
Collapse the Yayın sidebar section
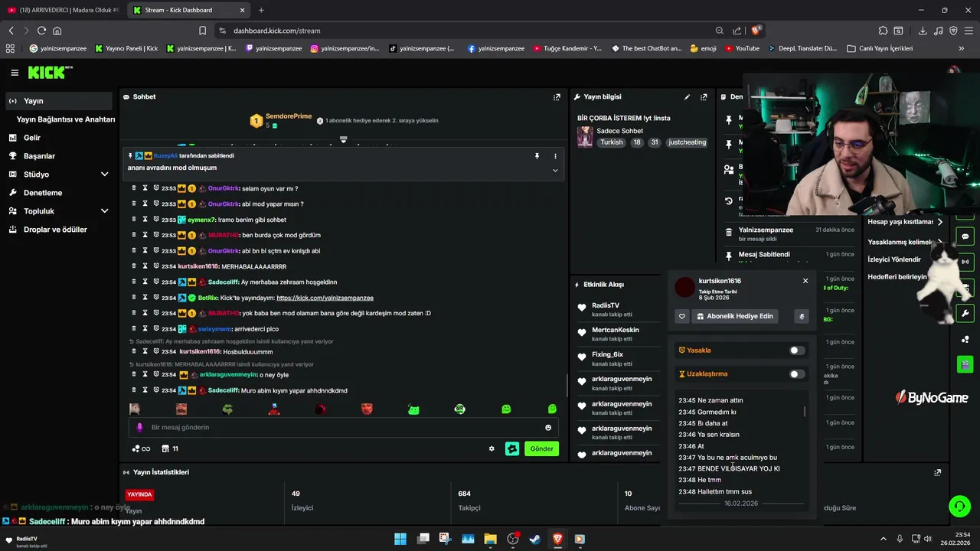(60, 101)
